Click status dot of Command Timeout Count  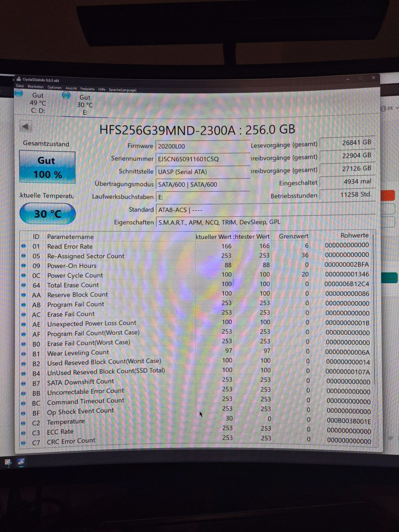click(23, 404)
